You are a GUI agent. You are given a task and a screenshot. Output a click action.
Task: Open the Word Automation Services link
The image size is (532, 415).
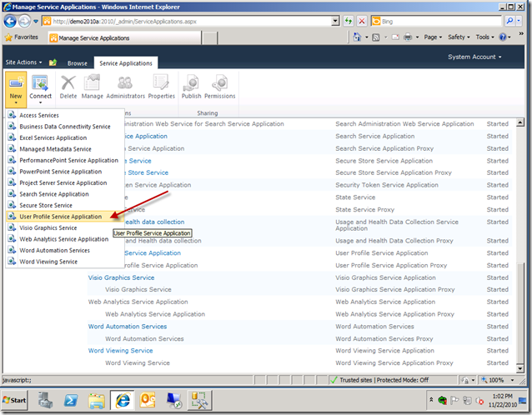click(x=128, y=327)
